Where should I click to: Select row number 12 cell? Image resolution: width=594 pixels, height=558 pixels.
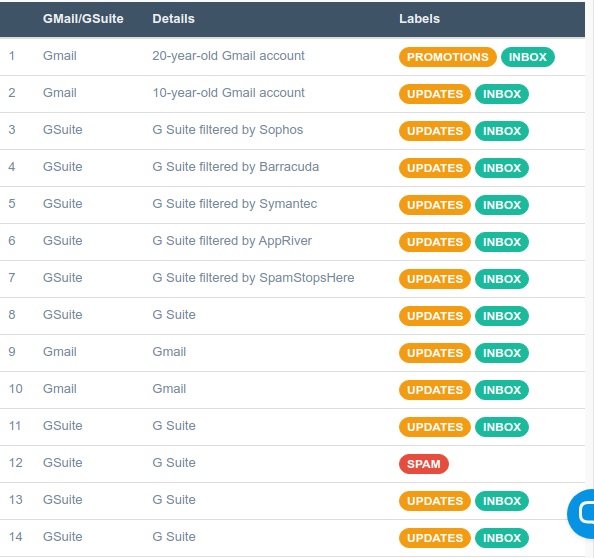(x=16, y=463)
